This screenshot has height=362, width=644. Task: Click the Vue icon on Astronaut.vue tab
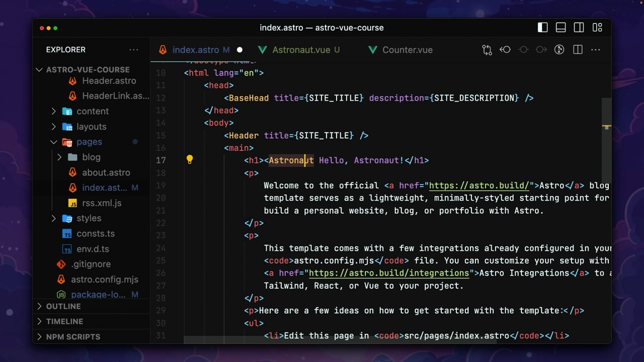click(x=262, y=50)
